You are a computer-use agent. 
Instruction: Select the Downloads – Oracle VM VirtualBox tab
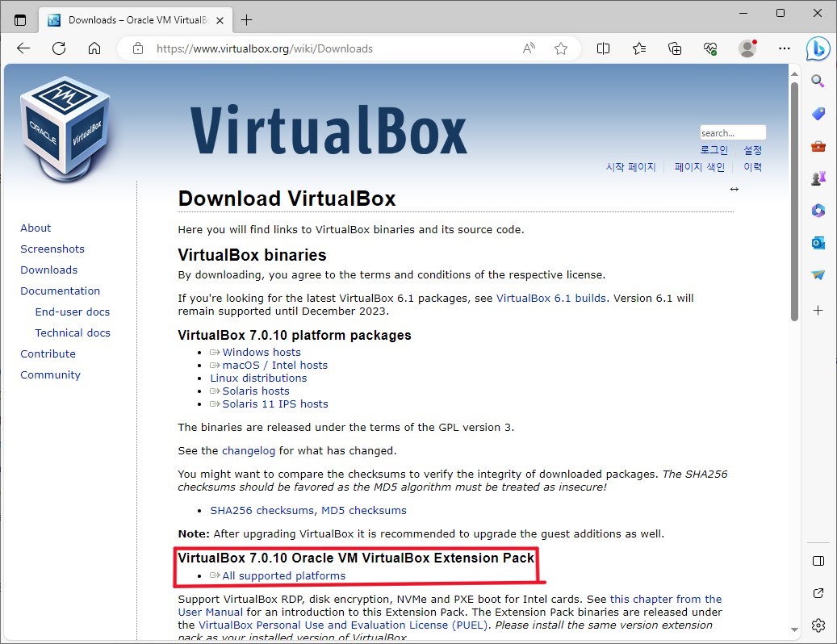coord(136,20)
